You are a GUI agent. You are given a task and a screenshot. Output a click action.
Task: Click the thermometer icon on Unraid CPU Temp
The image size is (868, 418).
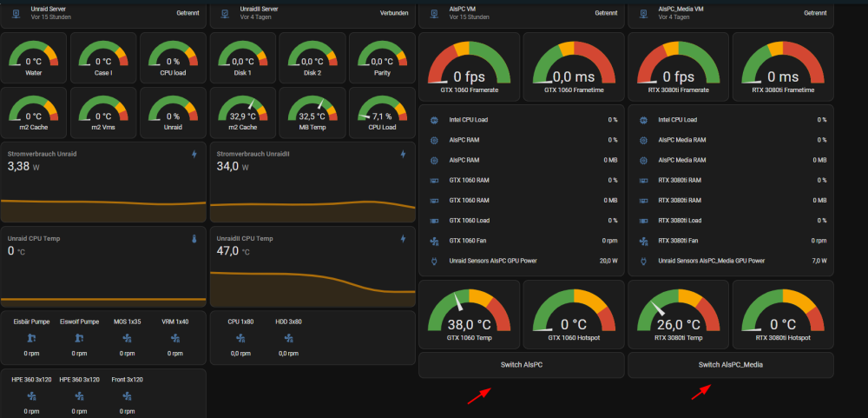[194, 239]
